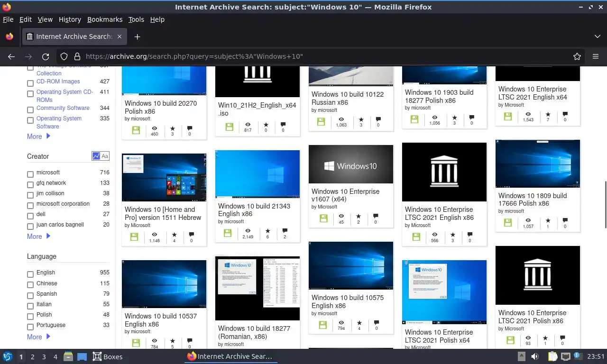
Task: Check the Polish language filter
Action: [30, 317]
